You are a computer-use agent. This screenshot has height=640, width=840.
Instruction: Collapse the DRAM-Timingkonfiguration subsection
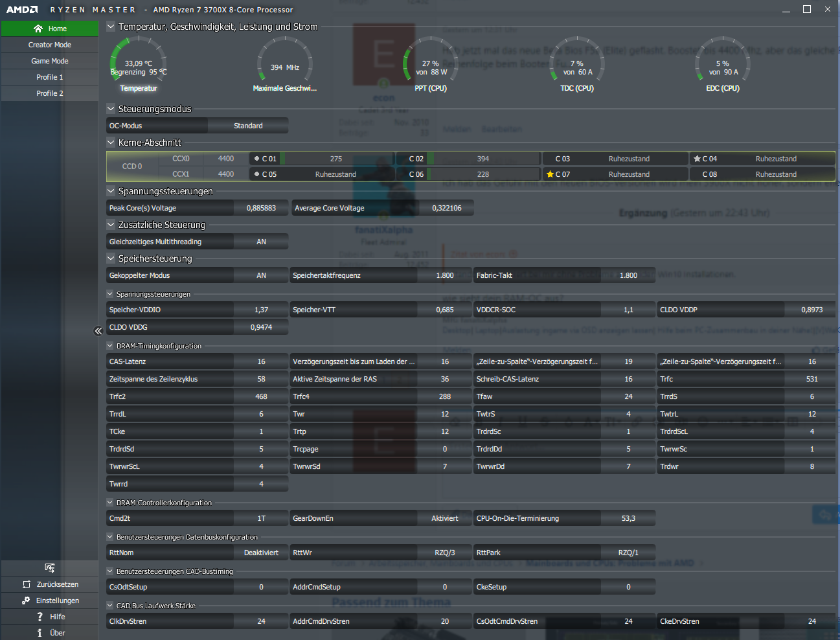(x=110, y=346)
